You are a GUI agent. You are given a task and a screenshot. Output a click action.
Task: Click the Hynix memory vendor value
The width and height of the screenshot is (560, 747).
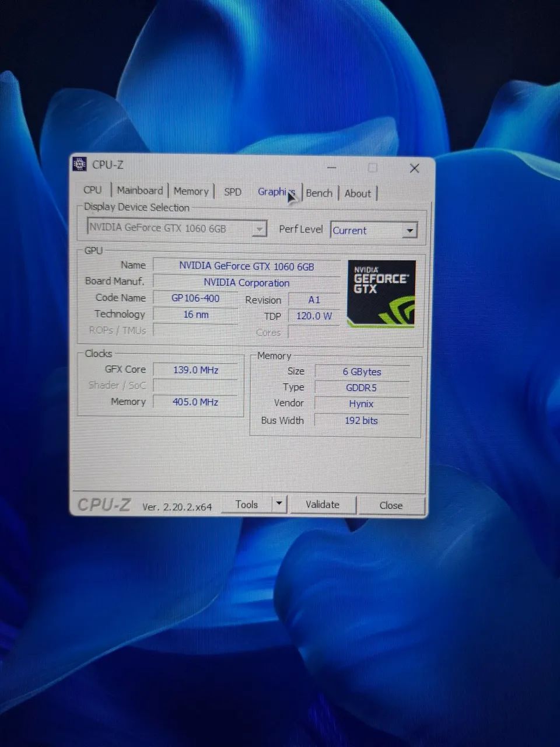[362, 404]
